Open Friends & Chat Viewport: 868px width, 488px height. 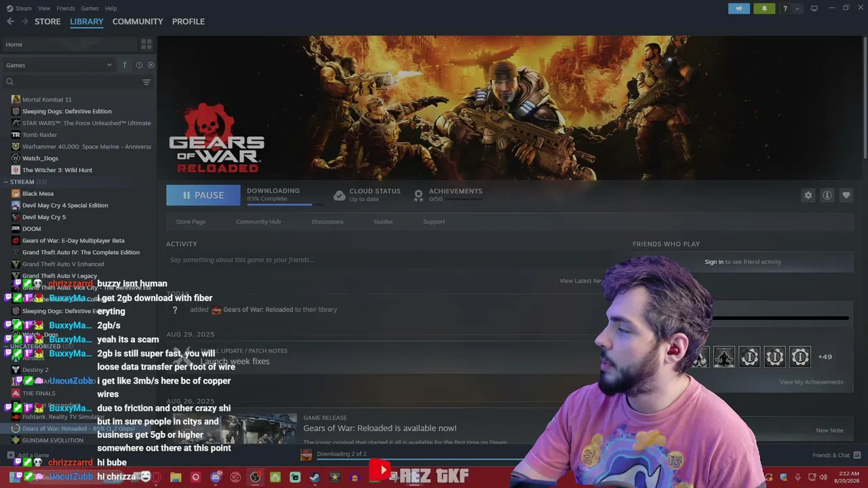(837, 455)
